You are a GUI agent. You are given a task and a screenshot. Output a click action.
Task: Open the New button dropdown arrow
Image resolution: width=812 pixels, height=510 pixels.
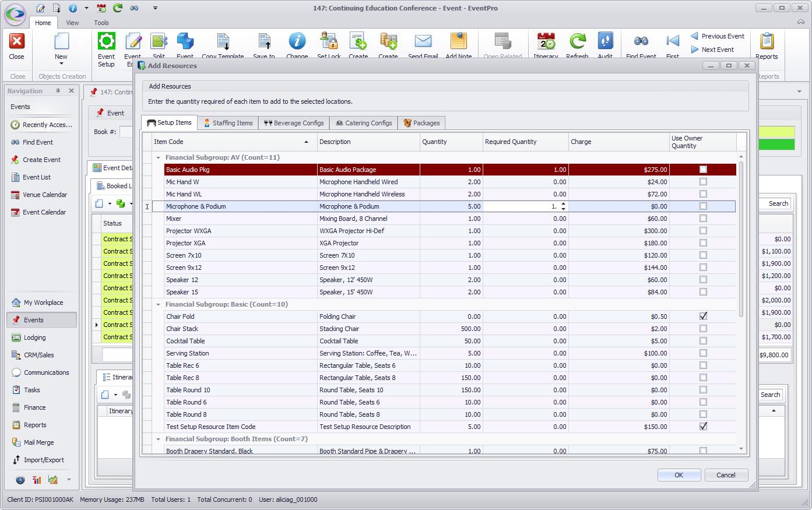[61, 64]
